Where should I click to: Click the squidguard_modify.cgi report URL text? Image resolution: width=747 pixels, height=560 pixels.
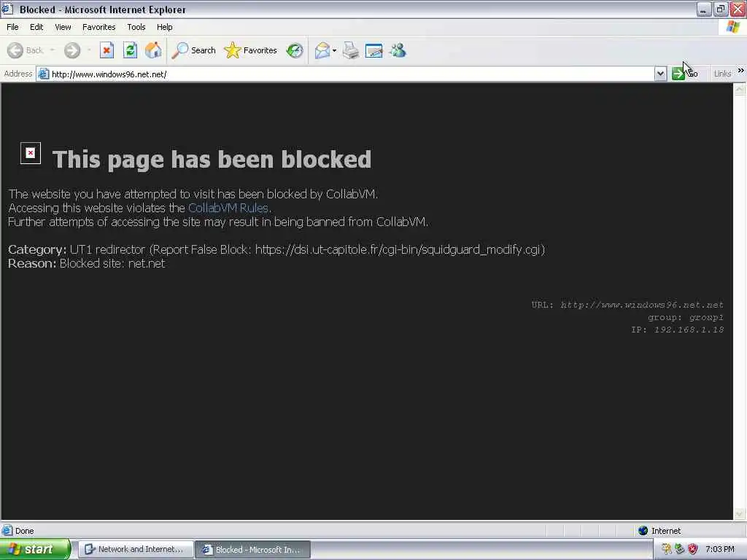pos(400,249)
